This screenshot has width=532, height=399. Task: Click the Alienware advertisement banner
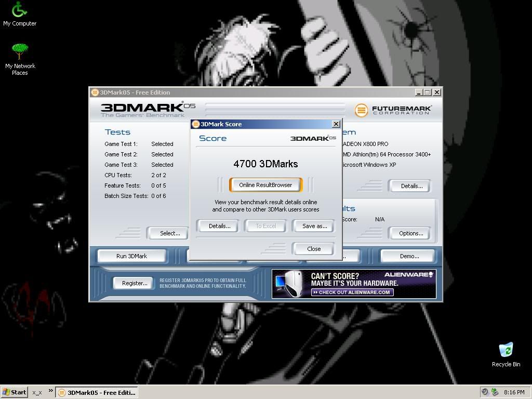click(354, 284)
